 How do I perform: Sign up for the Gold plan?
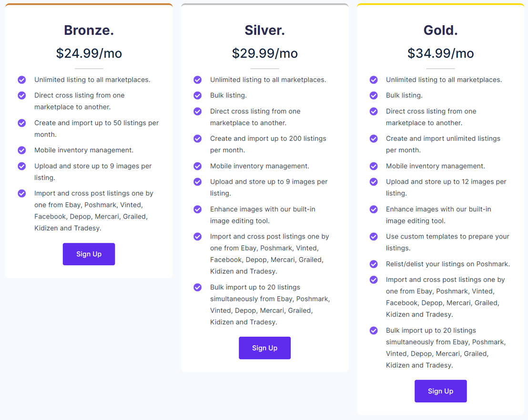(440, 390)
